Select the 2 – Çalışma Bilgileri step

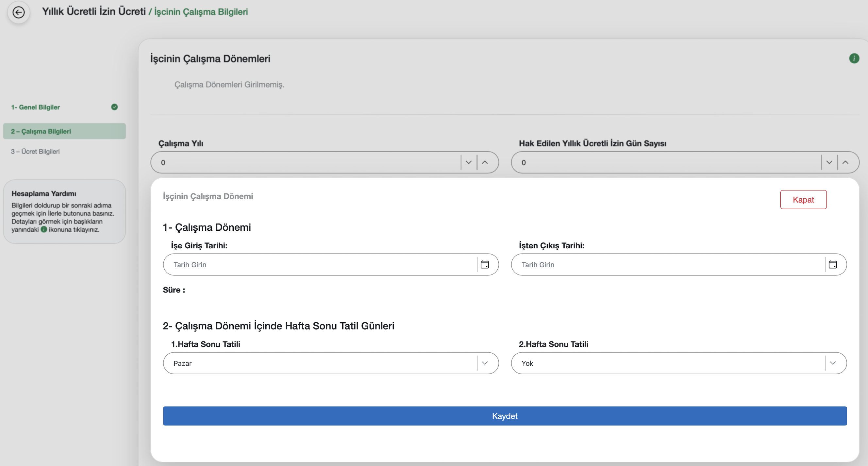coord(41,131)
